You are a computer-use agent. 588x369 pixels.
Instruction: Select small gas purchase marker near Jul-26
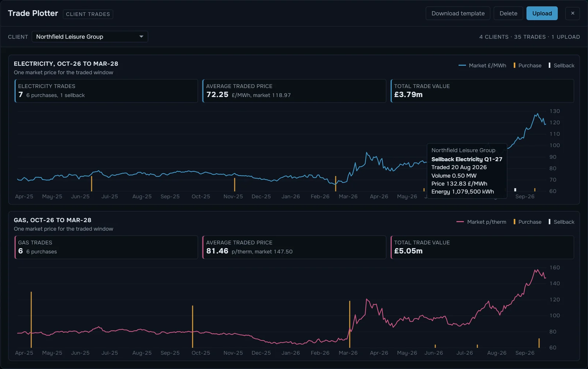pyautogui.click(x=477, y=346)
